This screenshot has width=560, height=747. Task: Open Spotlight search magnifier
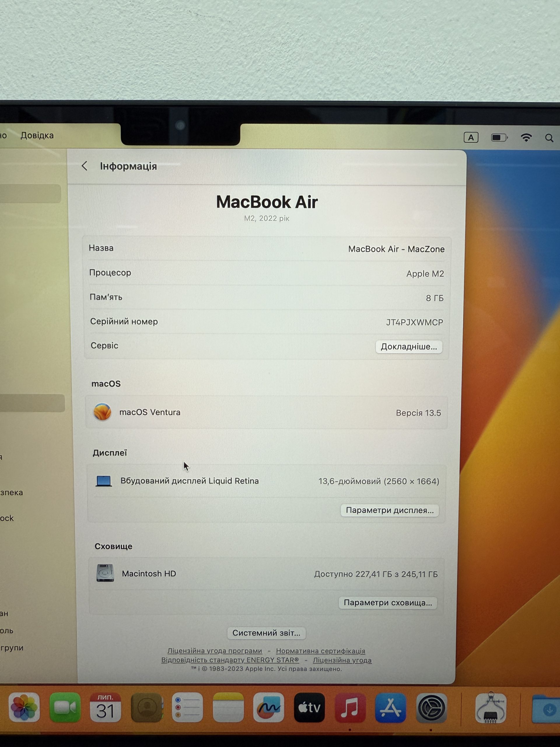[549, 138]
